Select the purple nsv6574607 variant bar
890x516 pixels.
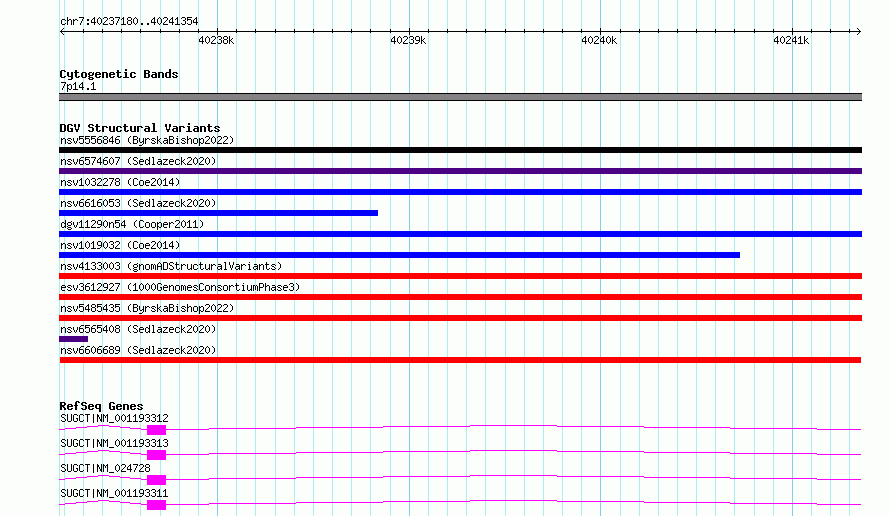460,171
